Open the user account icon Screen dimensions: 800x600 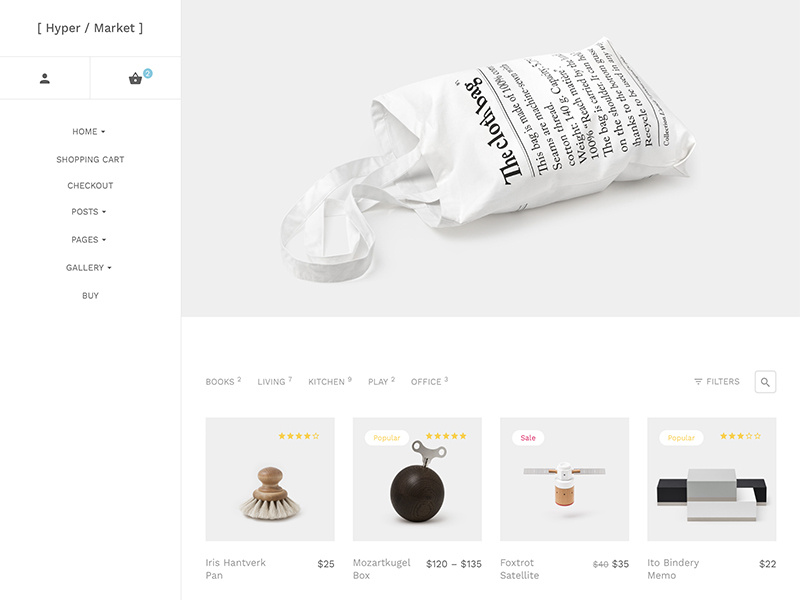click(x=45, y=79)
